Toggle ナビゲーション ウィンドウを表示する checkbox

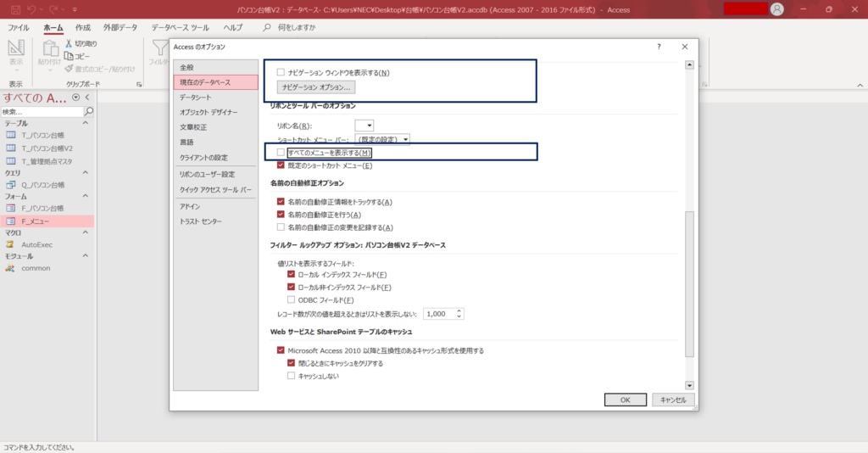coord(281,73)
